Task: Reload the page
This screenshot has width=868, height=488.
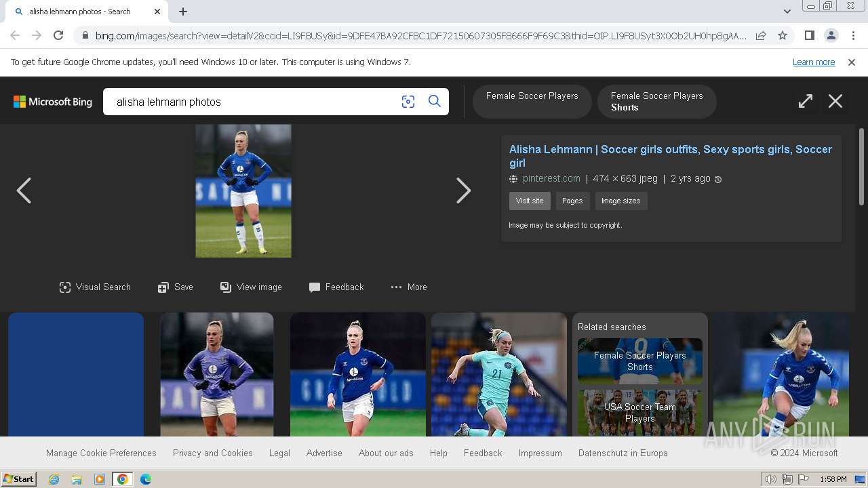Action: (x=58, y=35)
